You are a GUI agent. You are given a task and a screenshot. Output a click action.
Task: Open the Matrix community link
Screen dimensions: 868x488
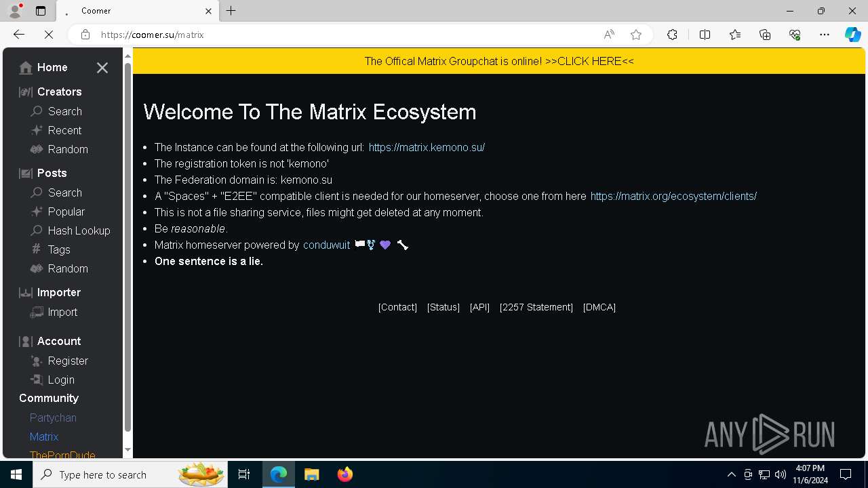click(44, 436)
